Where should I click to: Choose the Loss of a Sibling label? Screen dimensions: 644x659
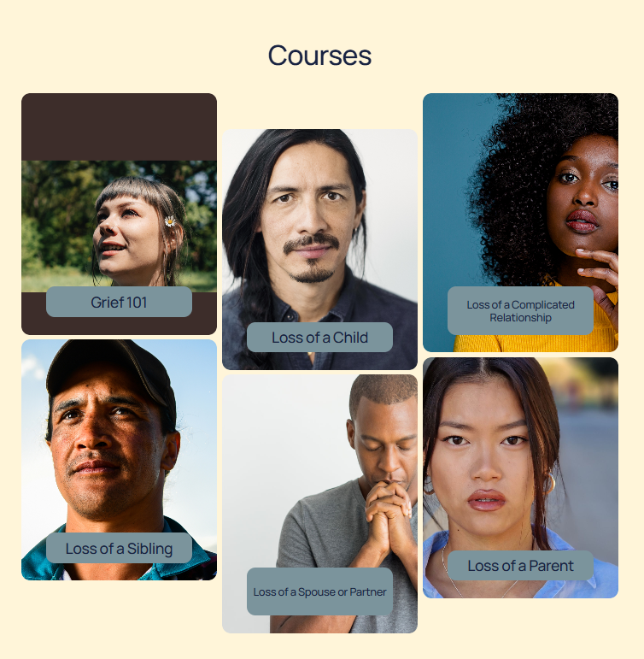point(119,548)
